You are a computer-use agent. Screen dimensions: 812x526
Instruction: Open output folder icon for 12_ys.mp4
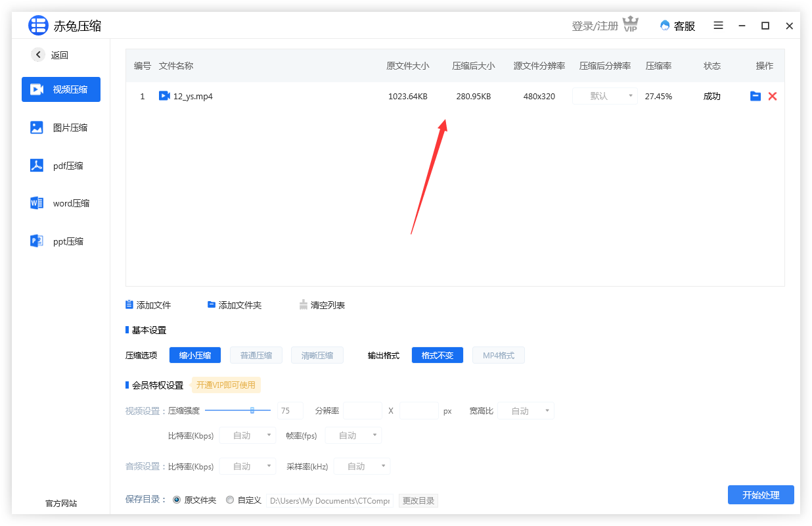click(x=756, y=96)
